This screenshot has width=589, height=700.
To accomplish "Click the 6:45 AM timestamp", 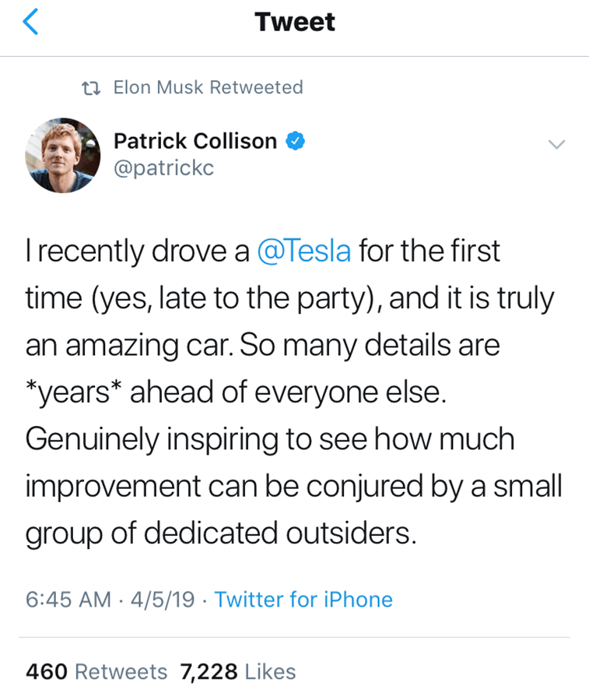I will (x=68, y=600).
